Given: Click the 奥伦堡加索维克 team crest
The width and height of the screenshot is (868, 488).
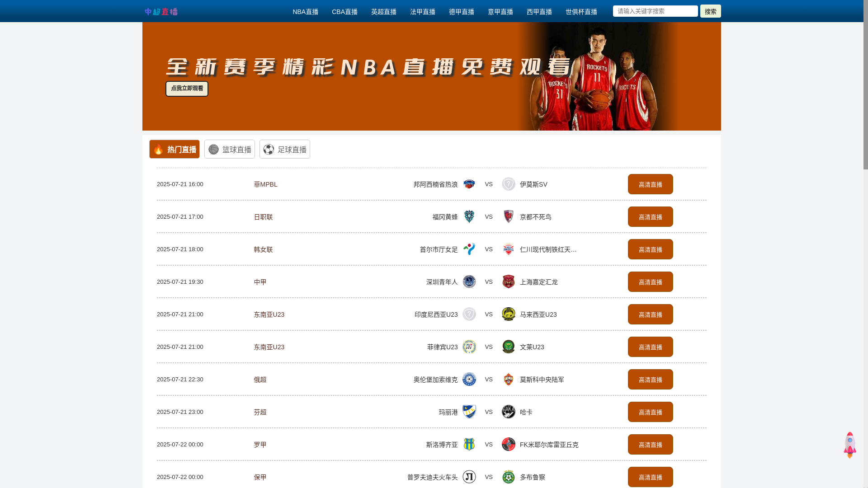Looking at the screenshot, I should [469, 379].
